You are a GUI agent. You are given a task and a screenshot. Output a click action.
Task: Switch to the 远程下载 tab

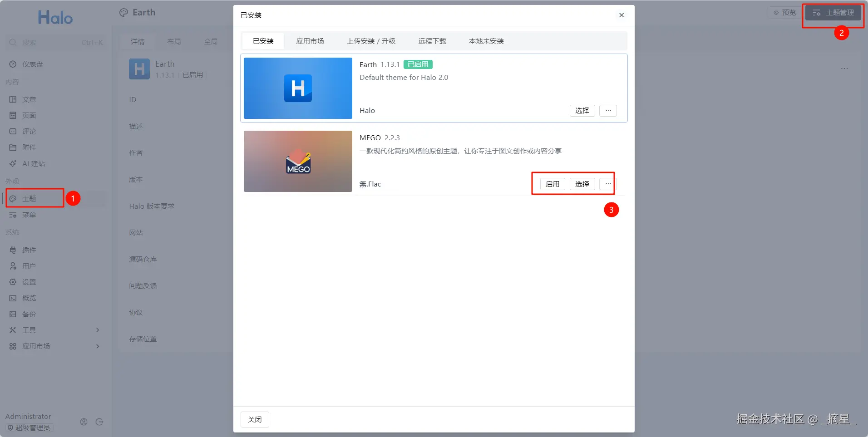pos(432,41)
